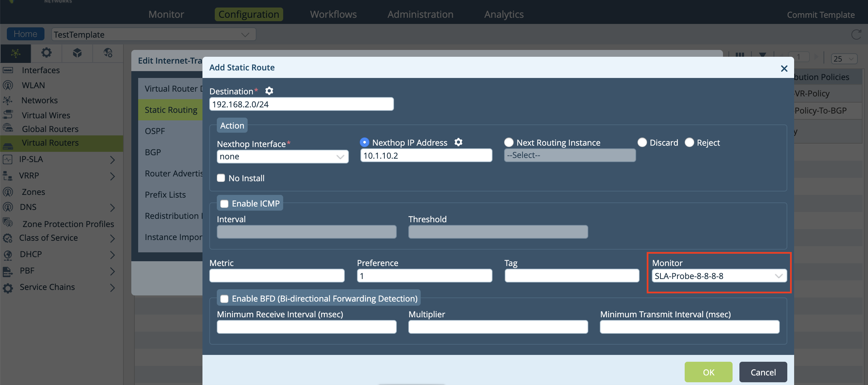The height and width of the screenshot is (385, 868).
Task: Enable BFD checkbox
Action: pos(224,299)
